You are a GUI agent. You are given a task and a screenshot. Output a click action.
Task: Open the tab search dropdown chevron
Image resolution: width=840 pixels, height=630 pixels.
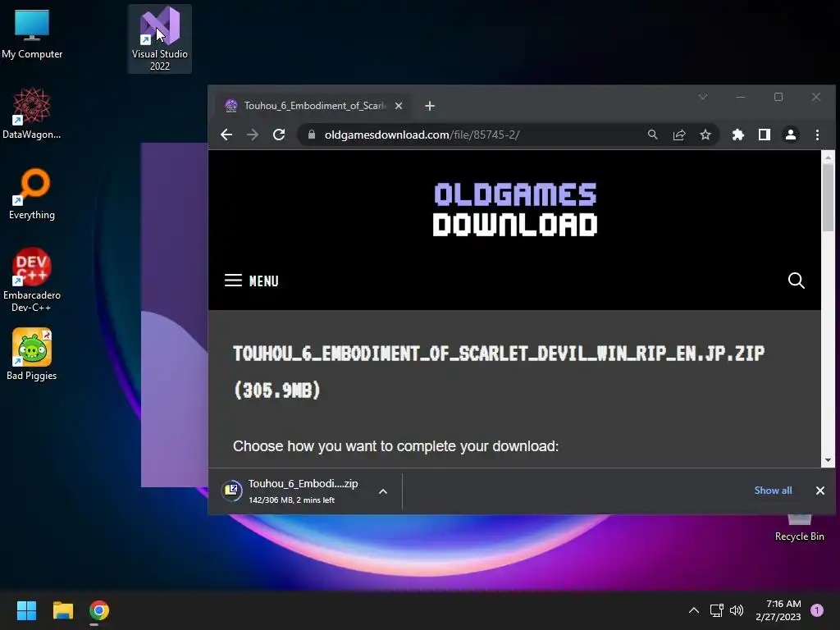click(x=703, y=97)
